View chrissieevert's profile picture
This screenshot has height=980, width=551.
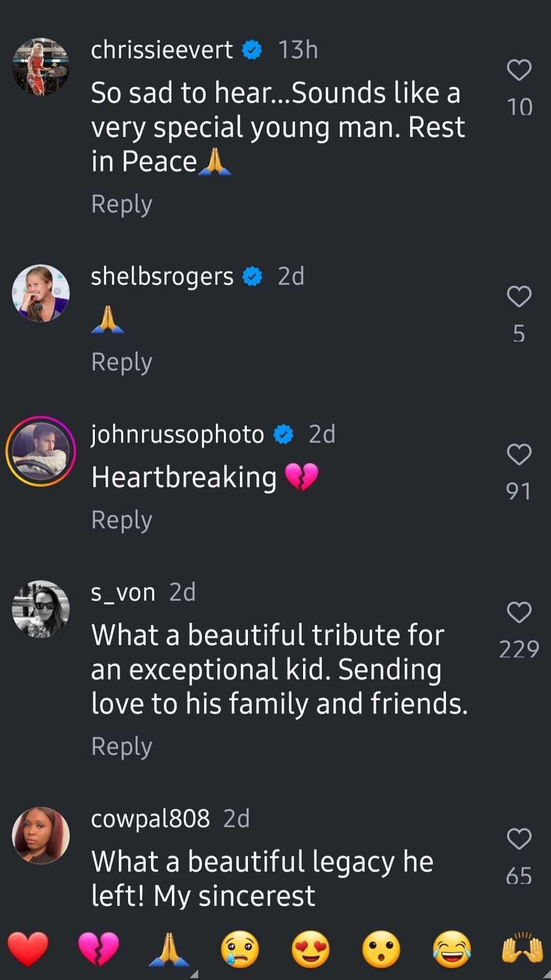[41, 67]
